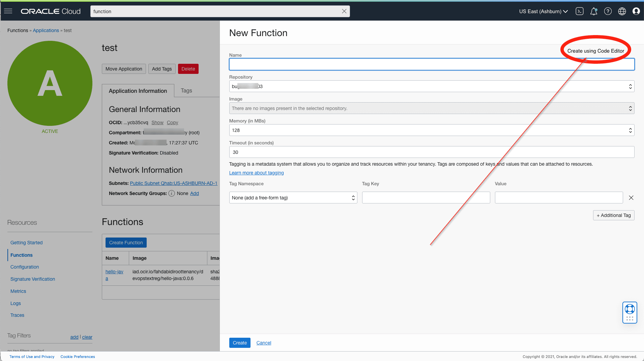The image size is (644, 361).
Task: Click the + Additional Tag button
Action: point(614,215)
